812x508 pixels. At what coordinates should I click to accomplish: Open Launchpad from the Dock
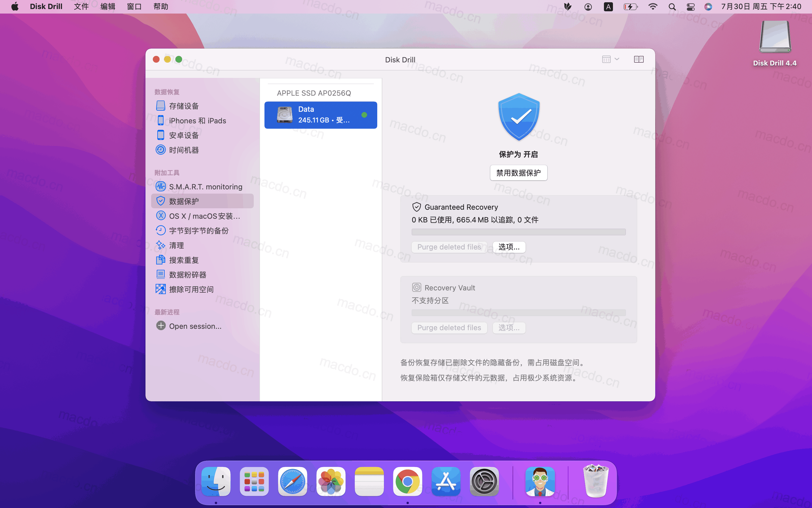(x=254, y=481)
